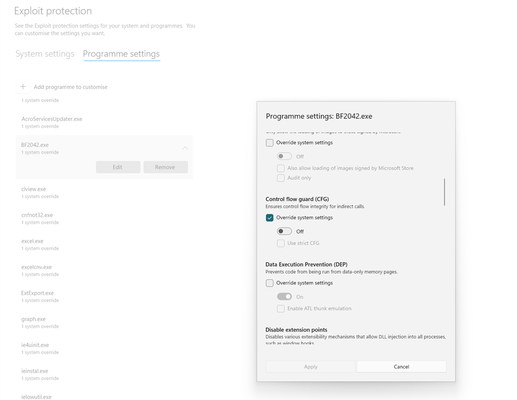The image size is (517, 400).
Task: Click the 'Programme settings: BF2042.exe' dialog title
Action: click(x=319, y=116)
